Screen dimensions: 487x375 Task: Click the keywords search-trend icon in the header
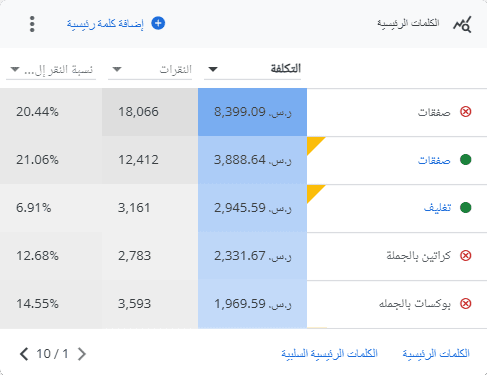point(462,24)
